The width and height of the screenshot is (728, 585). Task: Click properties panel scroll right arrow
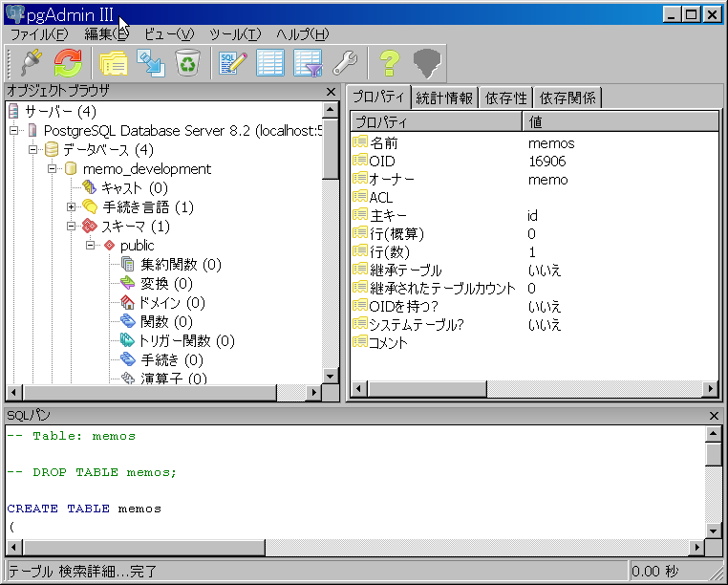(x=711, y=388)
